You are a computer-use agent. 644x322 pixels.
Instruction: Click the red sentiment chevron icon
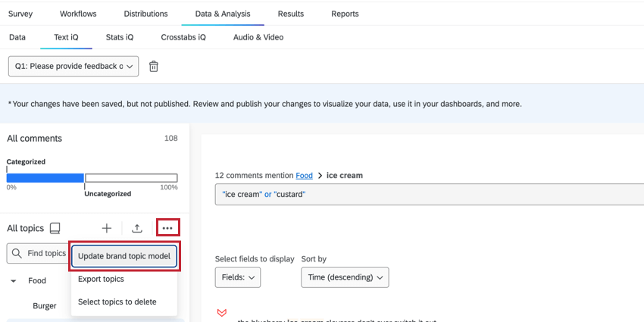(222, 313)
